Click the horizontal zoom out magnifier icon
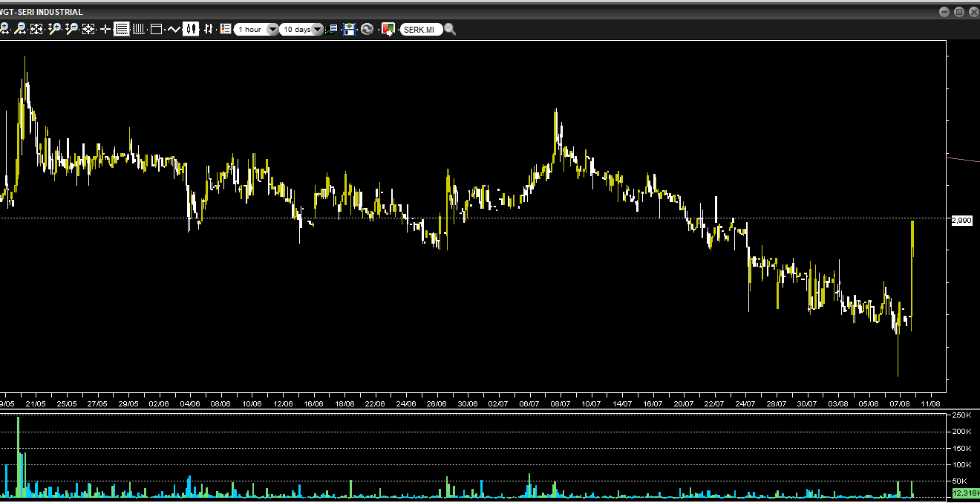The width and height of the screenshot is (980, 503). point(20,29)
